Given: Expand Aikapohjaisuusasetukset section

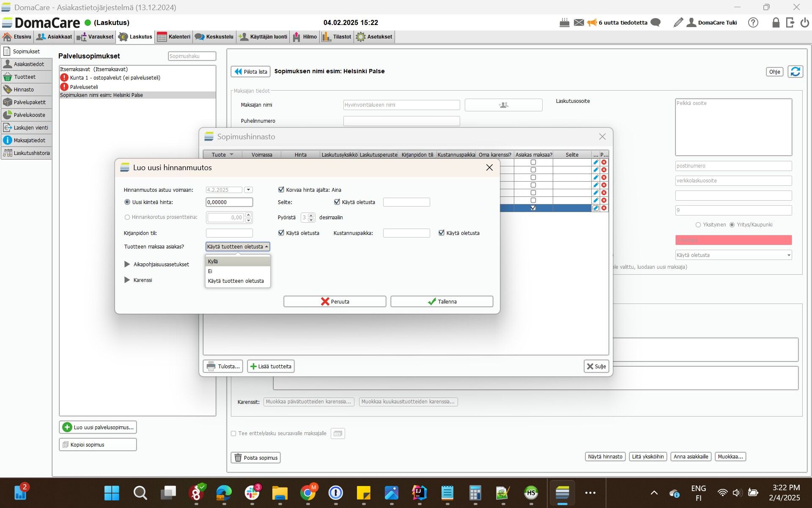Looking at the screenshot, I should pyautogui.click(x=127, y=264).
